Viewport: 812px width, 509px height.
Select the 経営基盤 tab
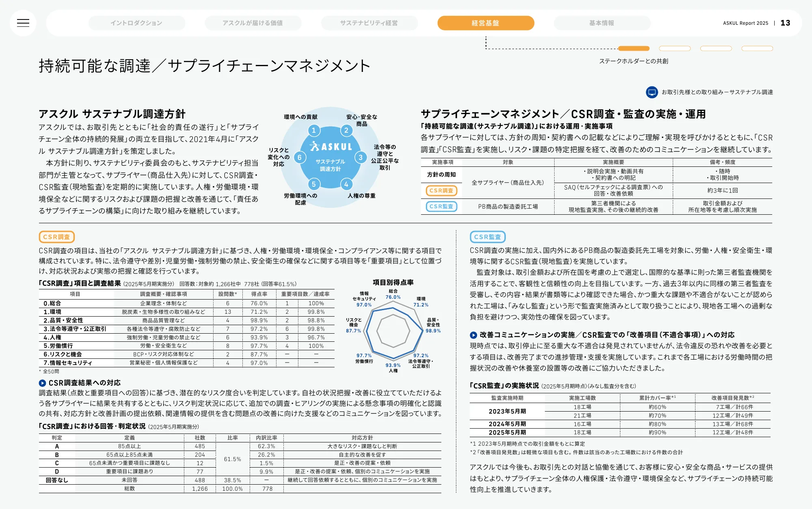click(x=486, y=23)
